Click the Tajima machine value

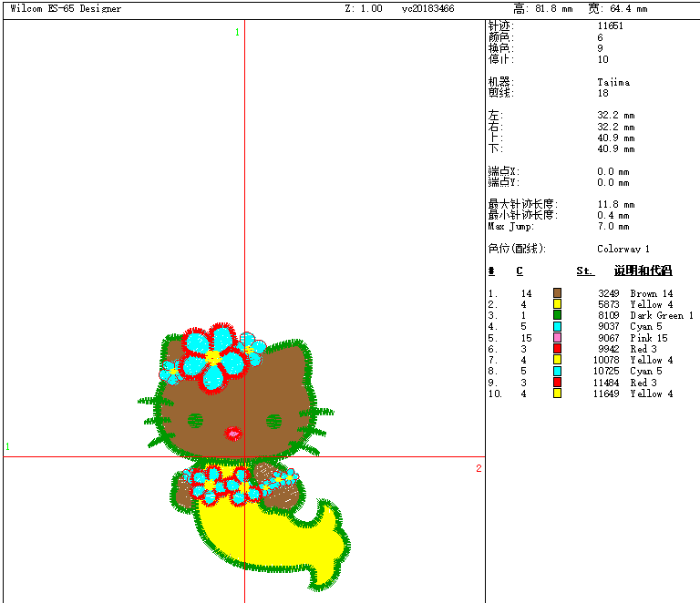pos(613,82)
